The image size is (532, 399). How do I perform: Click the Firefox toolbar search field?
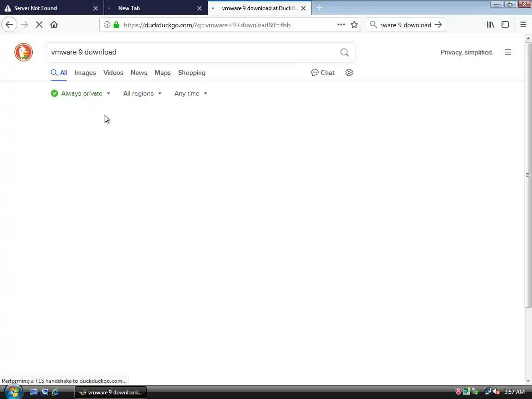[x=406, y=25]
